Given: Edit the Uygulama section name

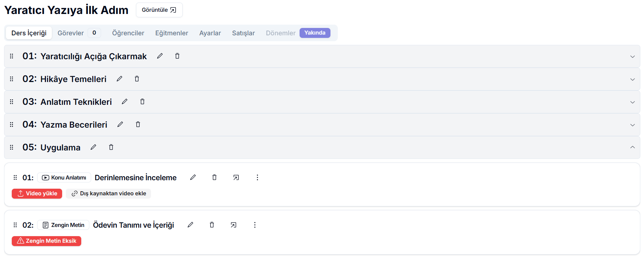Looking at the screenshot, I should 93,147.
